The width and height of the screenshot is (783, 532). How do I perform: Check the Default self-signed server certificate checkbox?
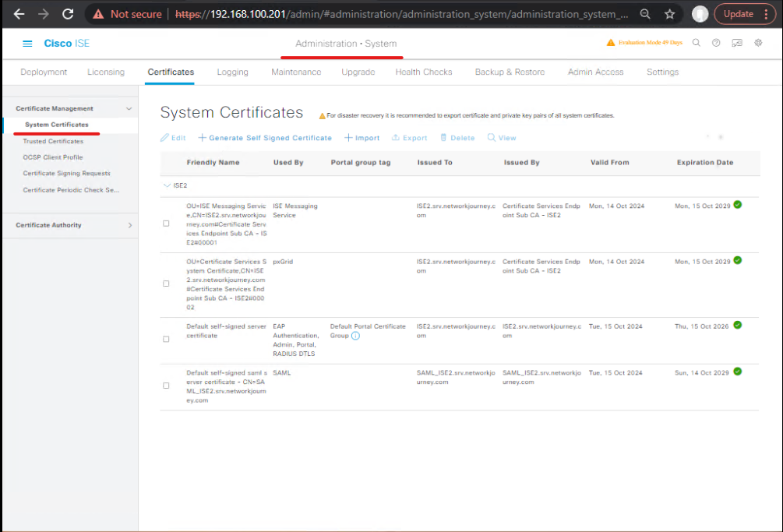click(x=166, y=340)
